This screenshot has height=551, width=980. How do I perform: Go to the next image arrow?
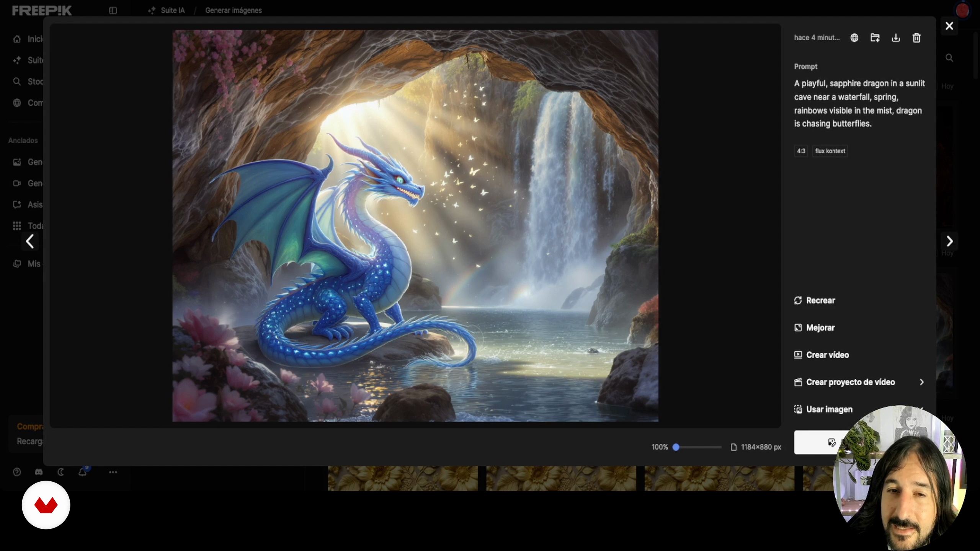point(949,241)
